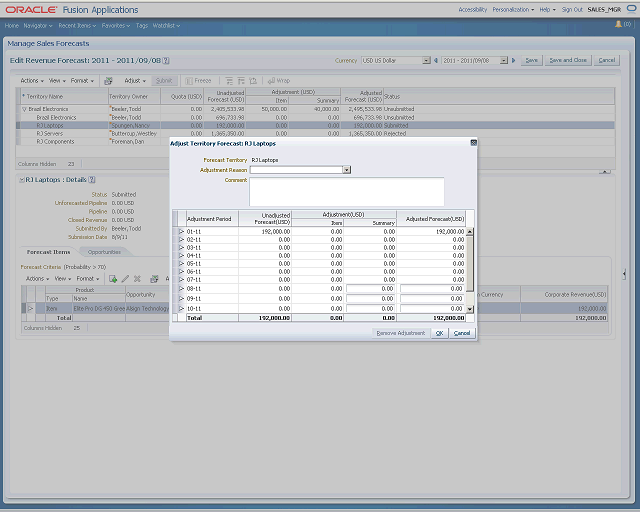Select the RJ Servers territory row
Screen dimensions: 640x512
pyautogui.click(x=315, y=134)
